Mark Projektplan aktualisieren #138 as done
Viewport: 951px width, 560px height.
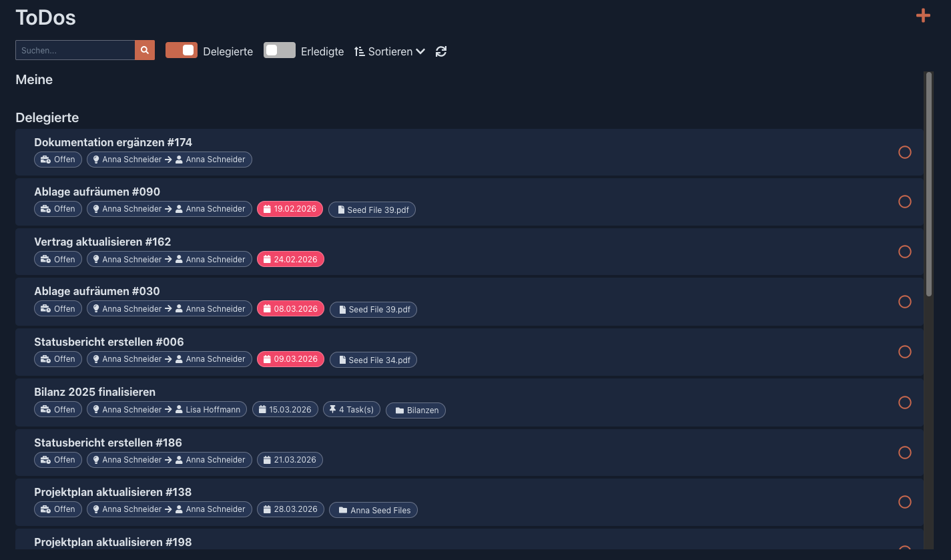click(x=905, y=502)
